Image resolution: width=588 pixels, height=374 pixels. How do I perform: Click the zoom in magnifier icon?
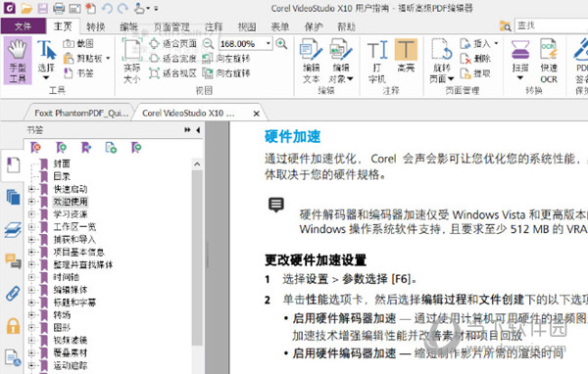click(281, 44)
